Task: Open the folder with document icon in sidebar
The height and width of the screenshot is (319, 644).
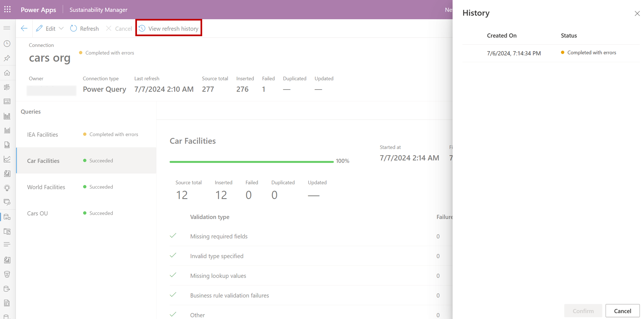Action: (x=7, y=231)
